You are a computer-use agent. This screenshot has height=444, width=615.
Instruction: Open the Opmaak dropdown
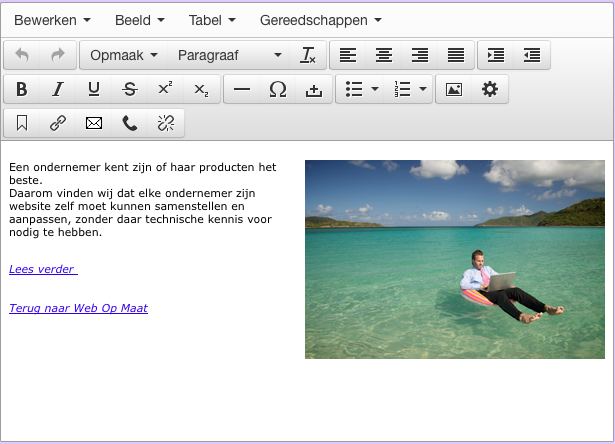click(x=123, y=55)
